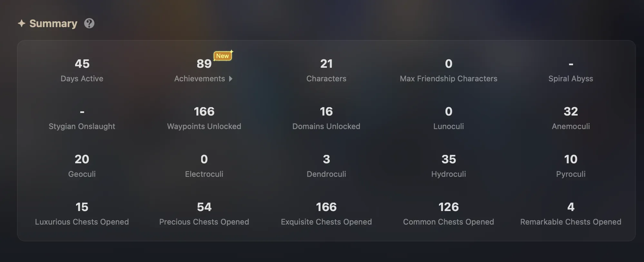Click the Exquisite Chests Opened stat

tap(326, 214)
